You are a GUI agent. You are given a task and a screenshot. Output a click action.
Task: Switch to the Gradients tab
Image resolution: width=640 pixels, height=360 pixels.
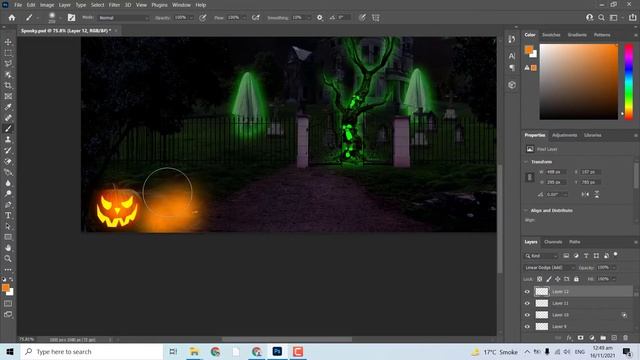tap(577, 35)
